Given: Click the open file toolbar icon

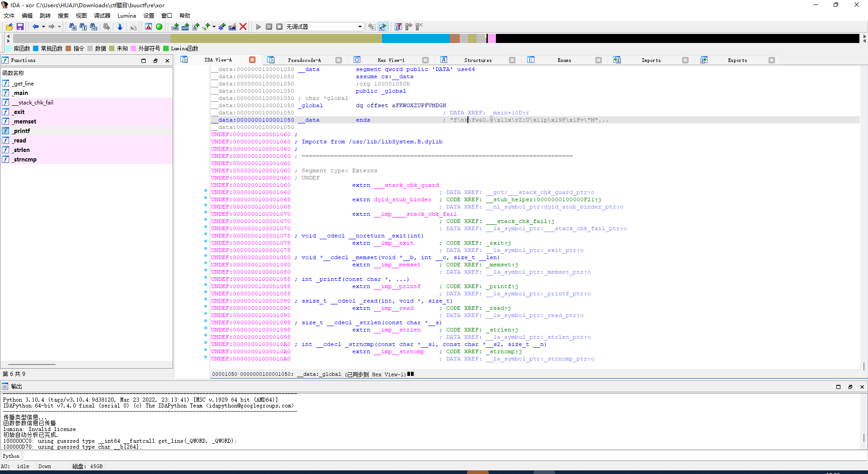Looking at the screenshot, I should pos(9,27).
